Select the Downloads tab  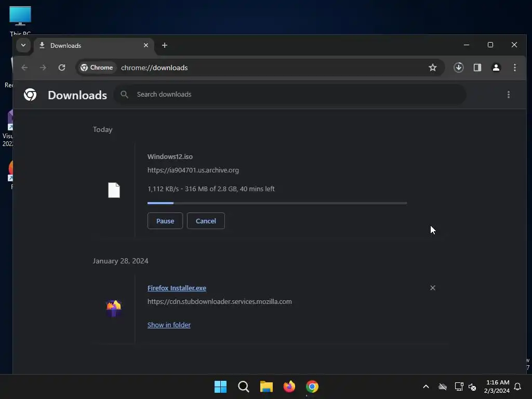click(94, 46)
